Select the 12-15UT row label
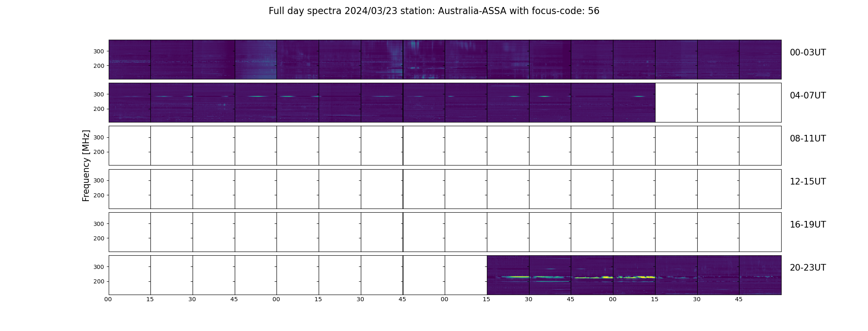This screenshot has width=868, height=331. pyautogui.click(x=808, y=182)
